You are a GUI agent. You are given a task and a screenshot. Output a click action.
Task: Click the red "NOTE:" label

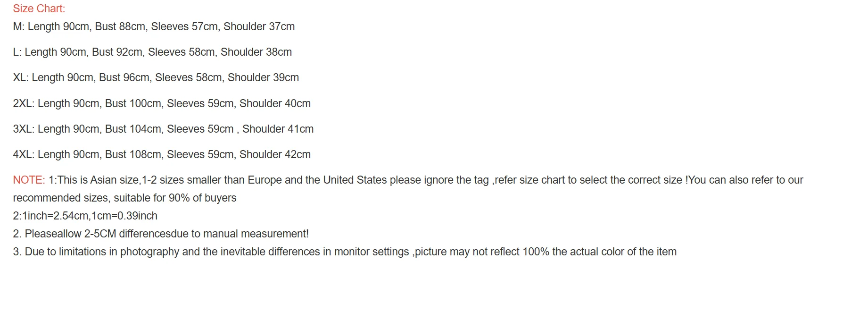tap(29, 180)
